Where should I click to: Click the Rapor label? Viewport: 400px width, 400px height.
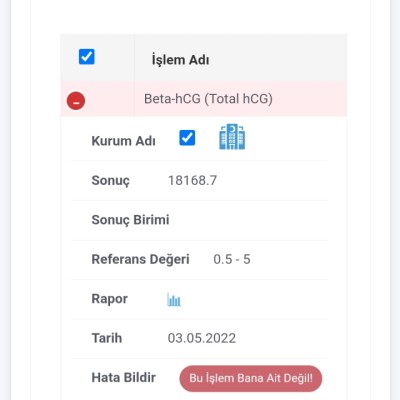[x=109, y=299]
